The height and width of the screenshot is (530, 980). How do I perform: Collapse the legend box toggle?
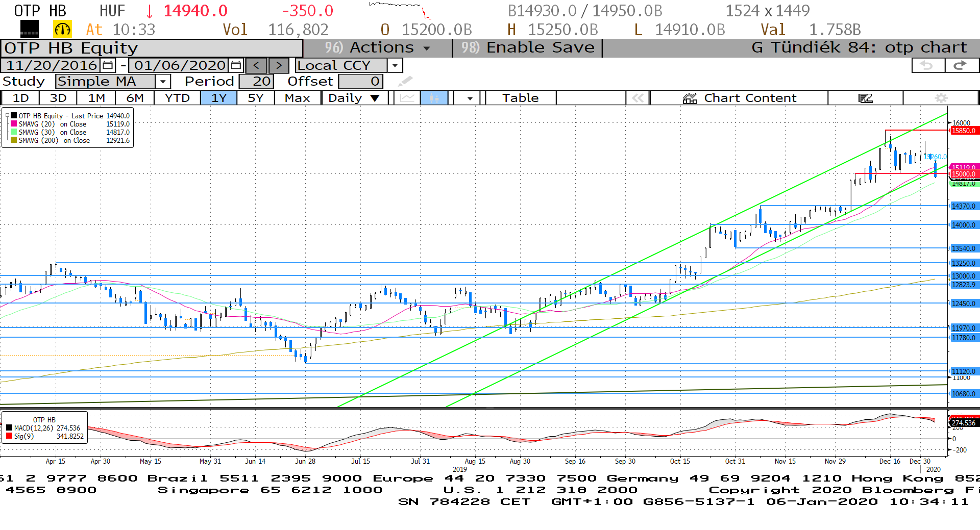(x=7, y=116)
